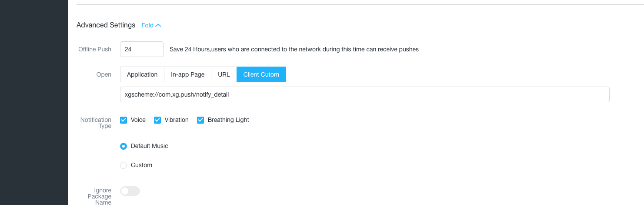
Task: Enable the Ignore Package Name switch
Action: pyautogui.click(x=130, y=191)
